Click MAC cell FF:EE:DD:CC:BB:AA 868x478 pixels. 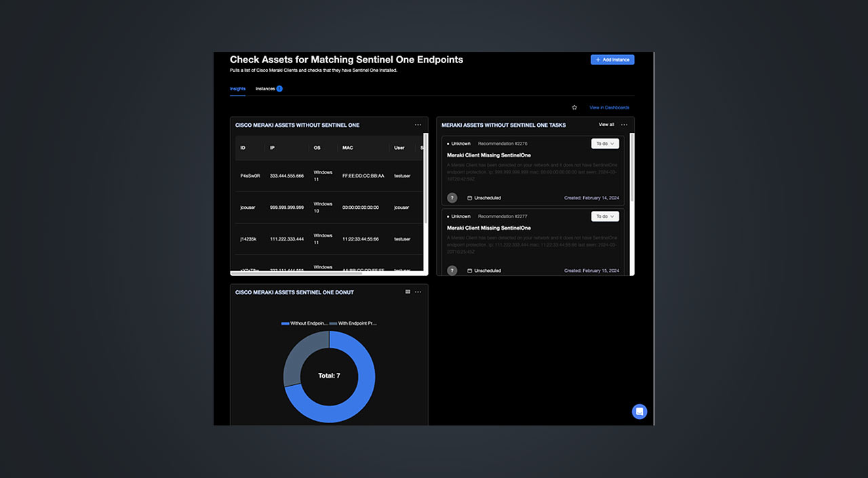click(x=363, y=176)
